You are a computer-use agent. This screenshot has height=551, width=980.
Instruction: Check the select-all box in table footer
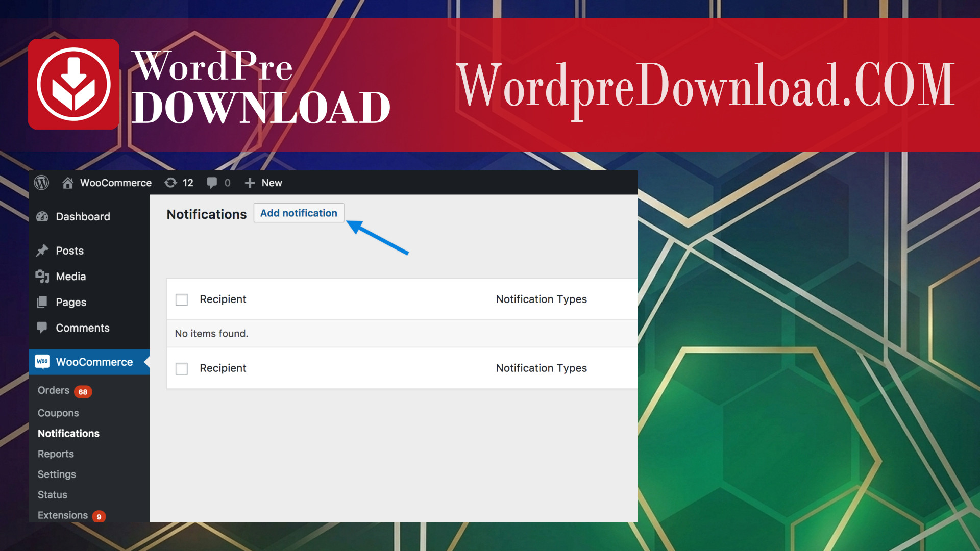[x=182, y=368]
